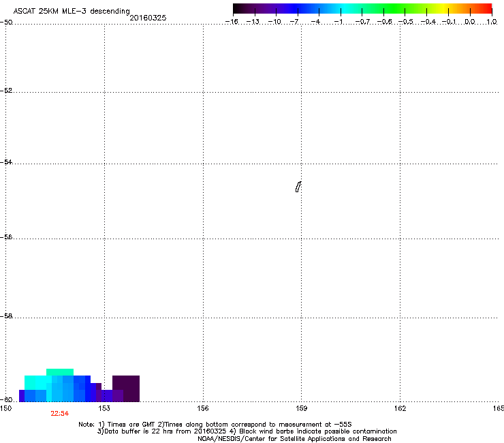Click the colorbar label -0.7

362,22
